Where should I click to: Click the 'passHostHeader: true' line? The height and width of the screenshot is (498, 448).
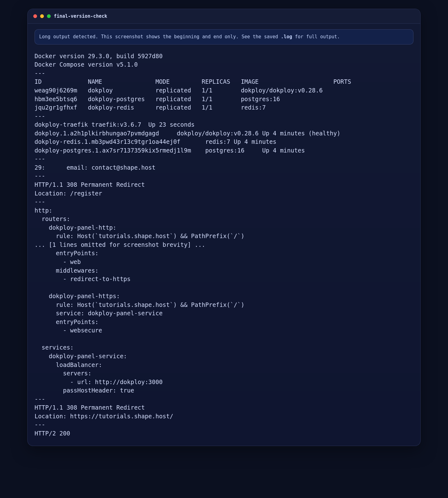pyautogui.click(x=99, y=391)
